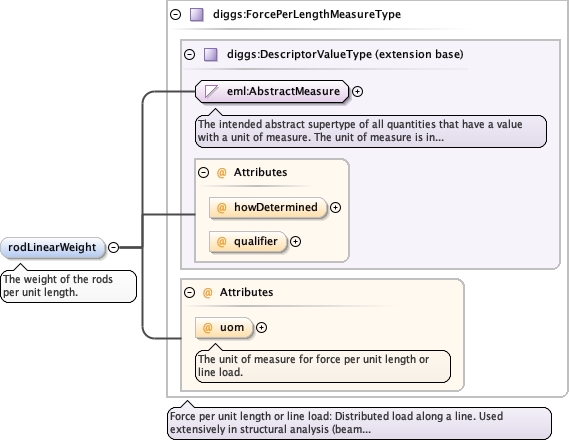570x443 pixels.
Task: Expand the eml:AbstractMeasure plus button
Action: (358, 92)
